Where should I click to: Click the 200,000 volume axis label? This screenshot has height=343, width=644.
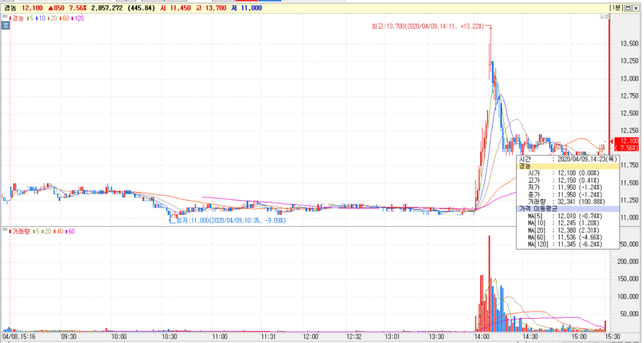pos(628,261)
